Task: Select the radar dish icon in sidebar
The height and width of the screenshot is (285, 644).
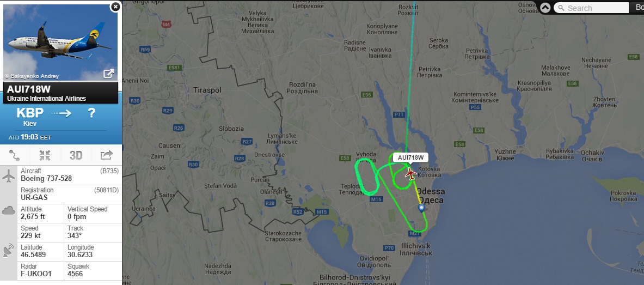Action: tap(8, 251)
